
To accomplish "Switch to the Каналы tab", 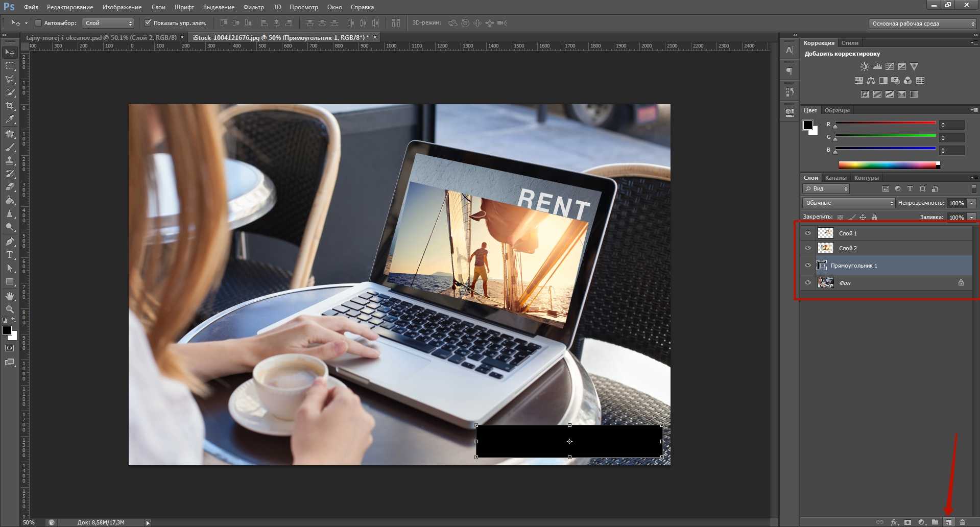I will (x=835, y=178).
